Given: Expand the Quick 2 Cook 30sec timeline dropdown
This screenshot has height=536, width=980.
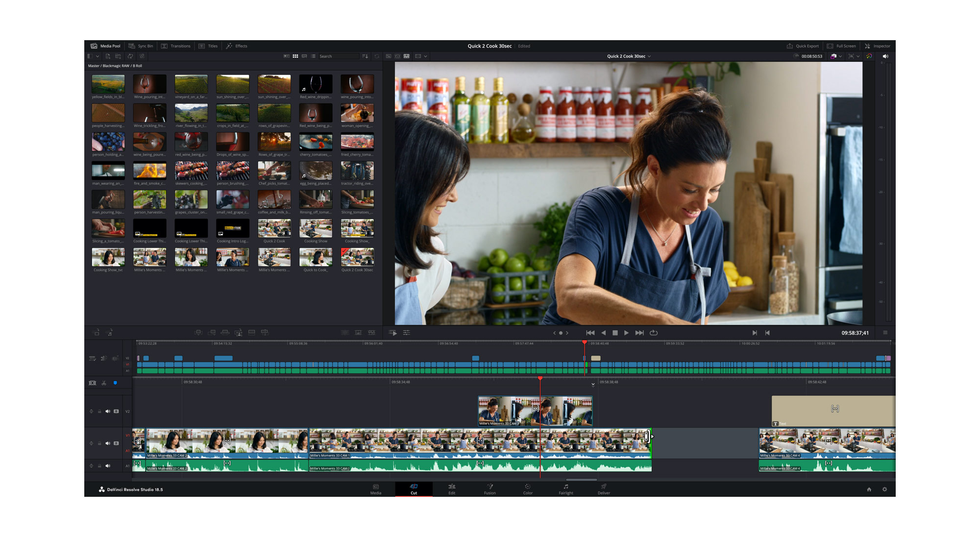Looking at the screenshot, I should coord(649,56).
